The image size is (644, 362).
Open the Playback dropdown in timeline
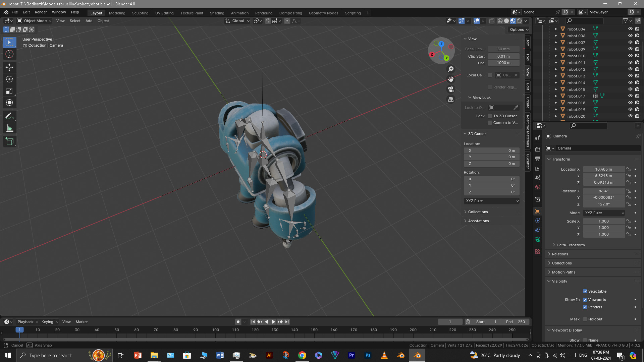click(x=28, y=322)
